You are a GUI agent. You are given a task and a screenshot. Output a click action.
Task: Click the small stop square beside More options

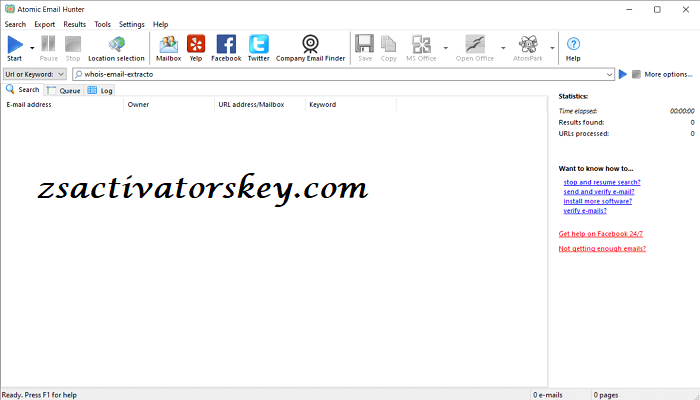click(636, 74)
